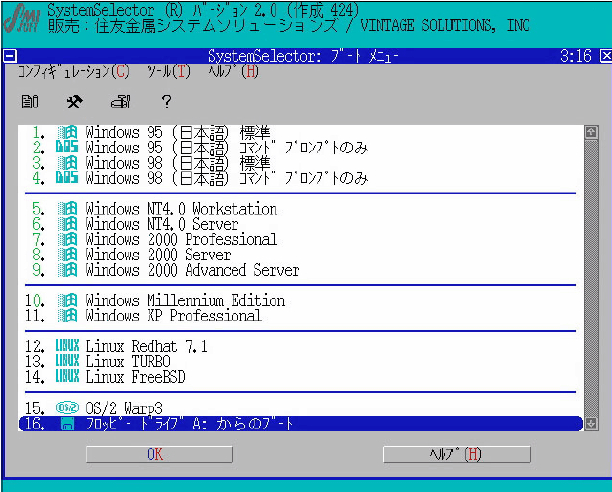The height and width of the screenshot is (492, 612).
Task: Select Windows 98 コマンドプロンプトのみ entry
Action: pyautogui.click(x=301, y=178)
